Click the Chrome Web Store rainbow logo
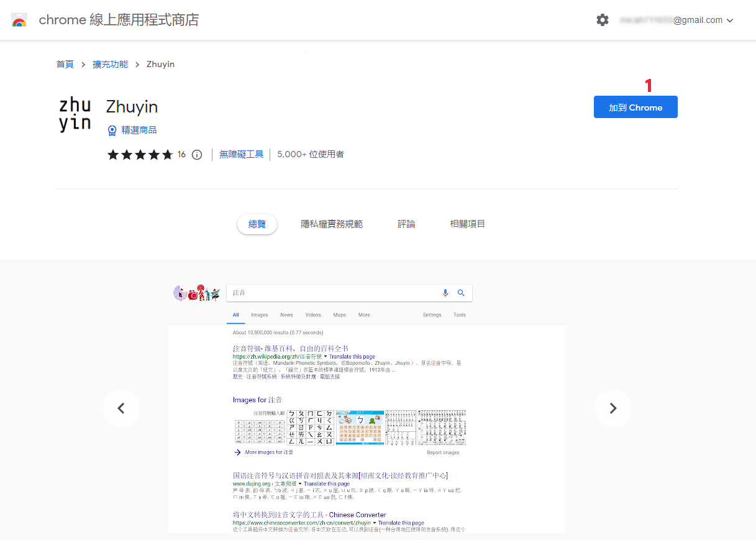 [x=19, y=20]
